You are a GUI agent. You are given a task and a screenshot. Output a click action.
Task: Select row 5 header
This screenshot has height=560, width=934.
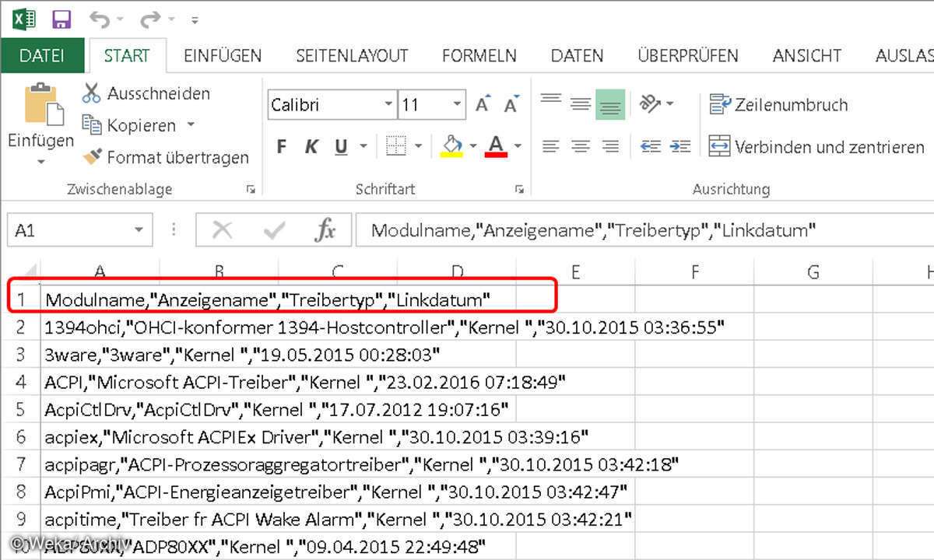[x=20, y=409]
